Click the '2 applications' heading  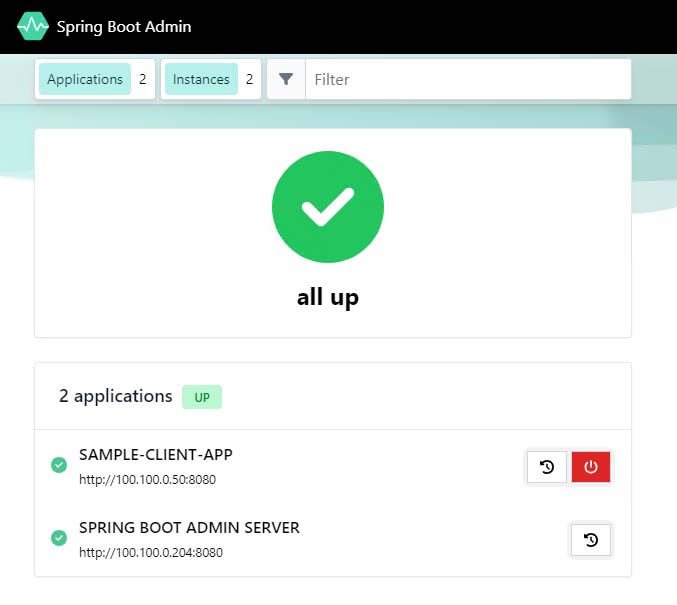point(116,396)
